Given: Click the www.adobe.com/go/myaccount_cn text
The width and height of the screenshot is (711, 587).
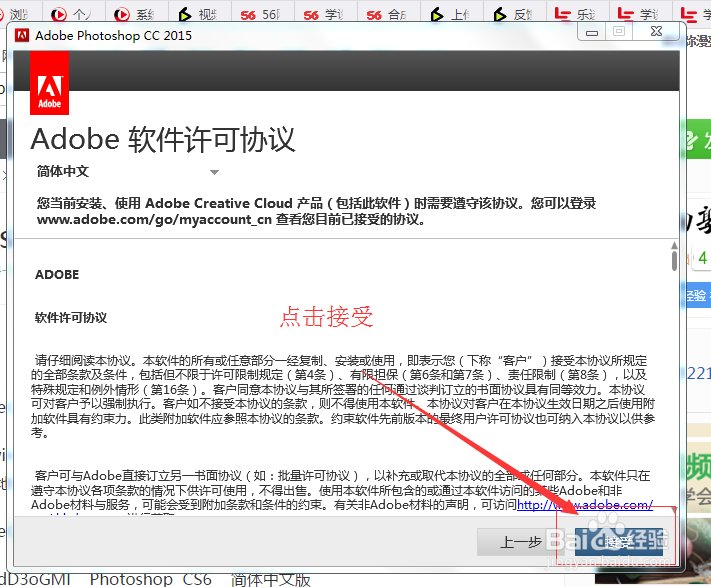Looking at the screenshot, I should (154, 219).
